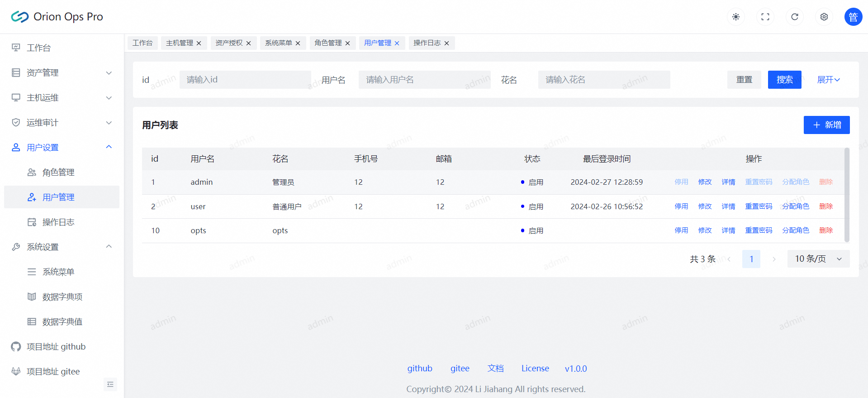Screen dimensions: 868x398
Task: Click the blue 搜索 button
Action: tap(784, 80)
